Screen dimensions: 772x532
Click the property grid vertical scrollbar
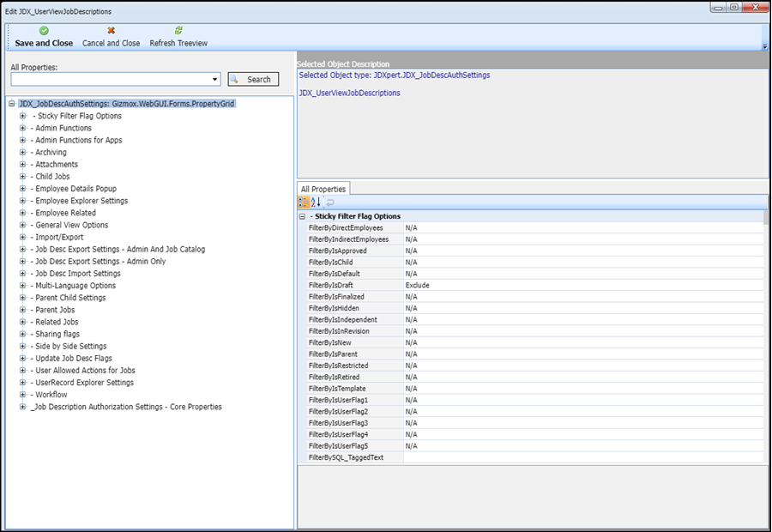766,338
